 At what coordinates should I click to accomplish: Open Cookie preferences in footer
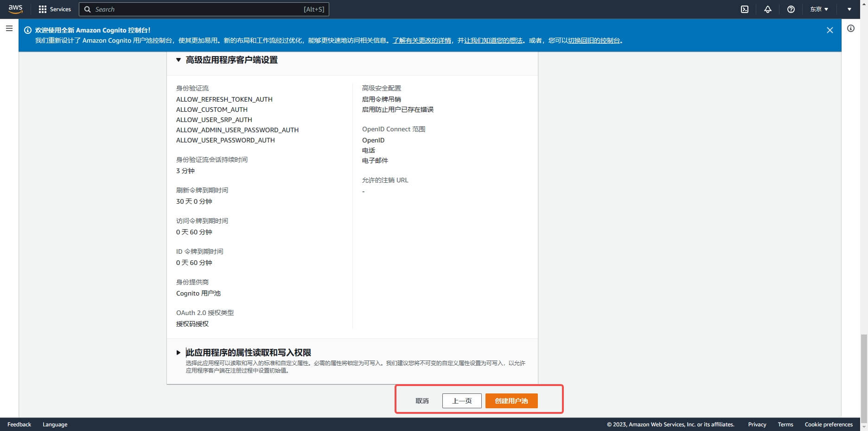pos(829,425)
